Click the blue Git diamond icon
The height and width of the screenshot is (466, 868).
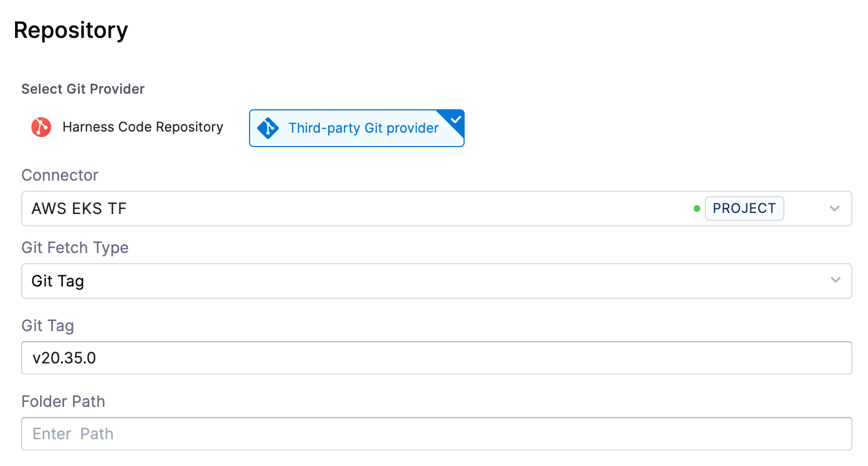tap(268, 128)
